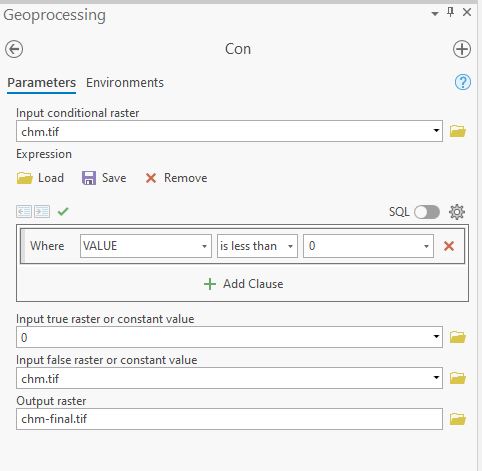Browse folder for Input false raster
482x471 pixels.
pos(458,378)
